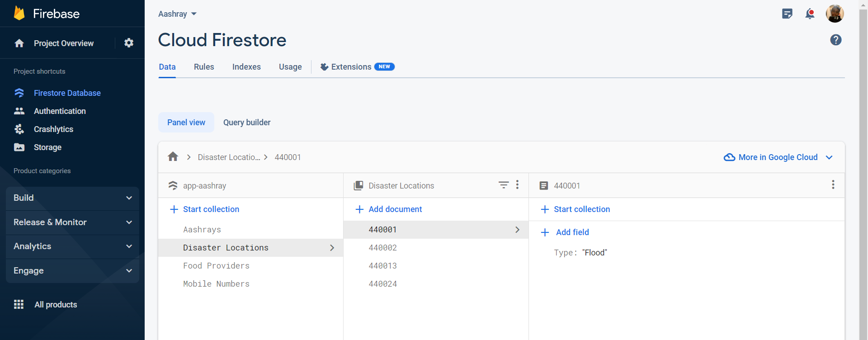Click plus icon beside Add document

[359, 209]
